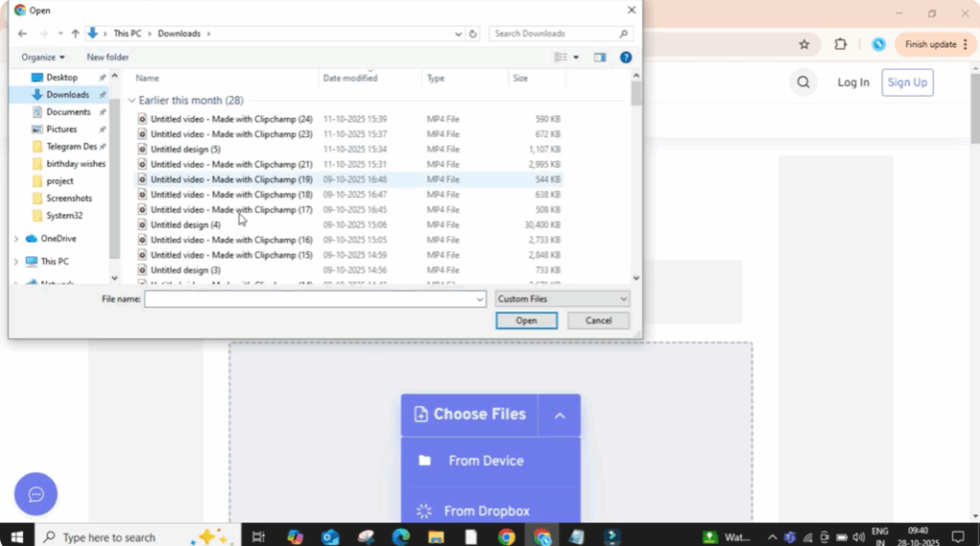This screenshot has height=546, width=980.
Task: Choose 'From Device' menu option
Action: [485, 461]
